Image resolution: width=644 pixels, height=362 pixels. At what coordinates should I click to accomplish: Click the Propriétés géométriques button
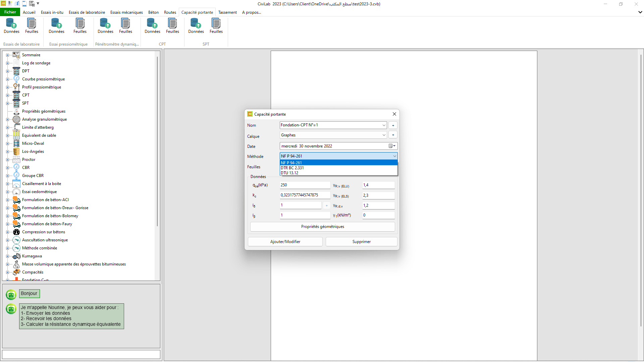(x=322, y=227)
